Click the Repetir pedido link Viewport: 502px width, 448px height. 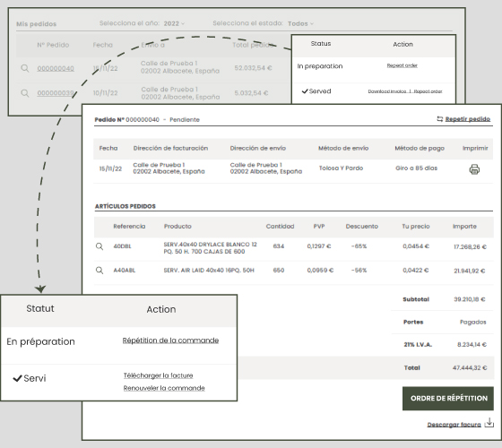(467, 119)
